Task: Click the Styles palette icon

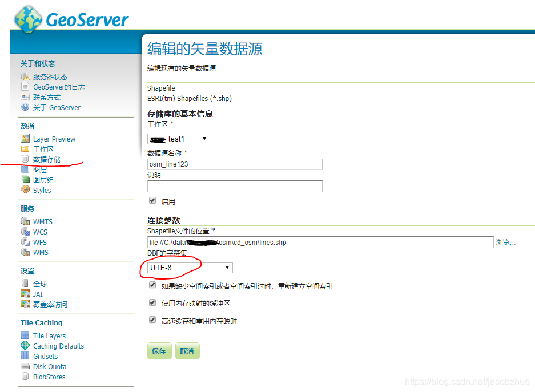Action: tap(25, 190)
